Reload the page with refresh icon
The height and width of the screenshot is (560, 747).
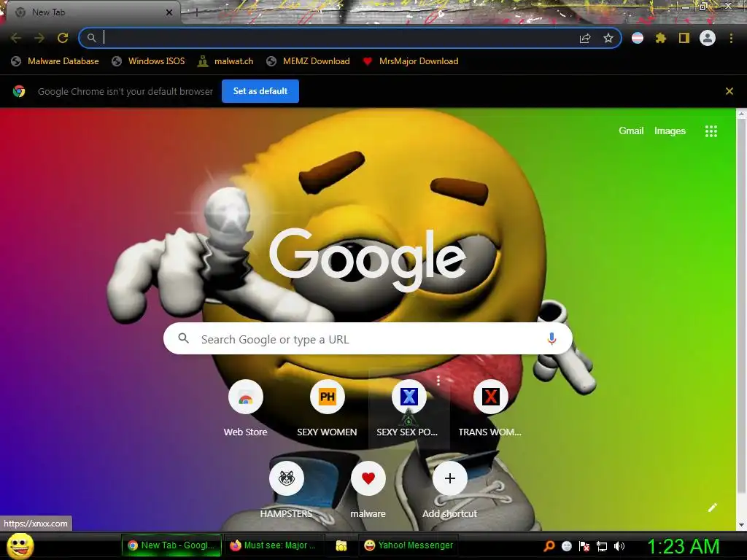click(63, 38)
